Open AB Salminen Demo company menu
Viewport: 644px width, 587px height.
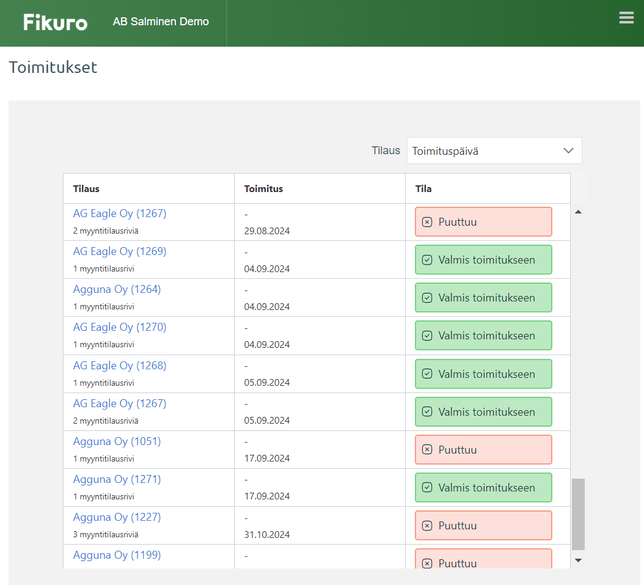(x=161, y=22)
